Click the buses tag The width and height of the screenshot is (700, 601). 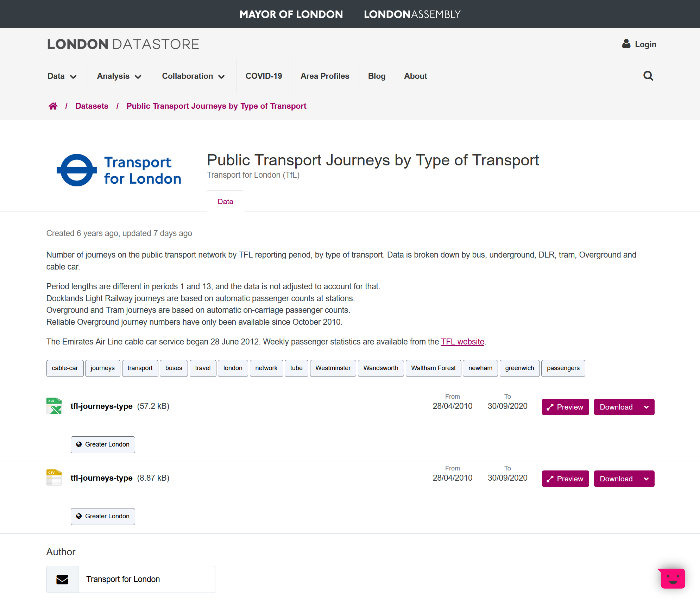coord(174,368)
